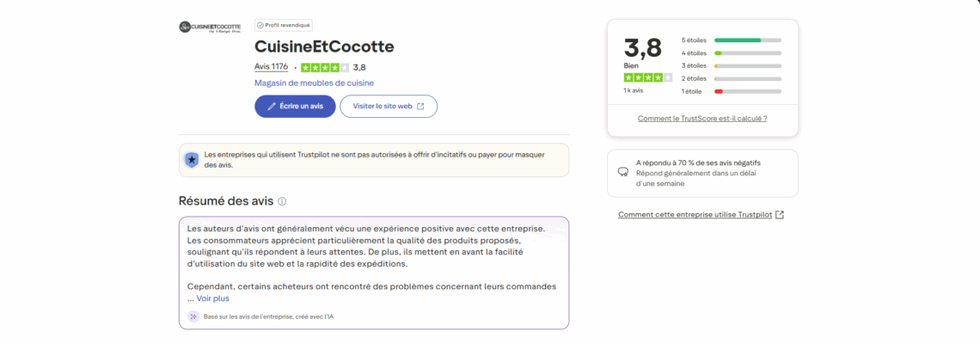Click the green star rating beside 'Avis 1176'

point(325,67)
